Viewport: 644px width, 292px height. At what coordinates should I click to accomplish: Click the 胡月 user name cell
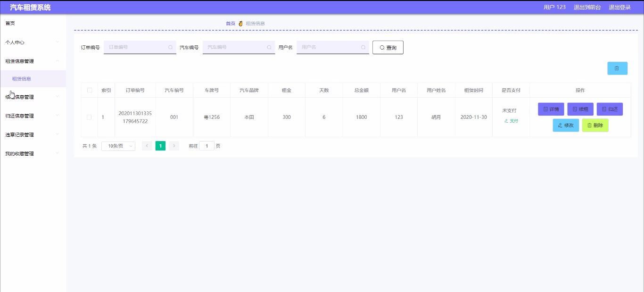[x=436, y=117]
